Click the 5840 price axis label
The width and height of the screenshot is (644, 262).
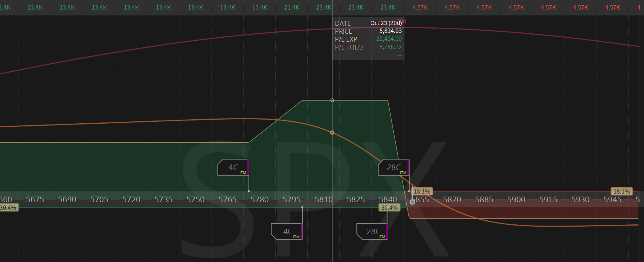[388, 199]
